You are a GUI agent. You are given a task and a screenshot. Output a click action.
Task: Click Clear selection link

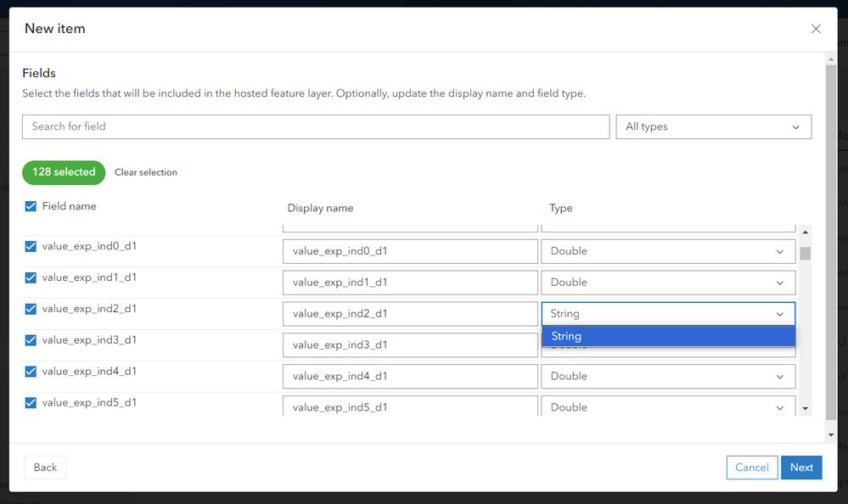pos(146,172)
